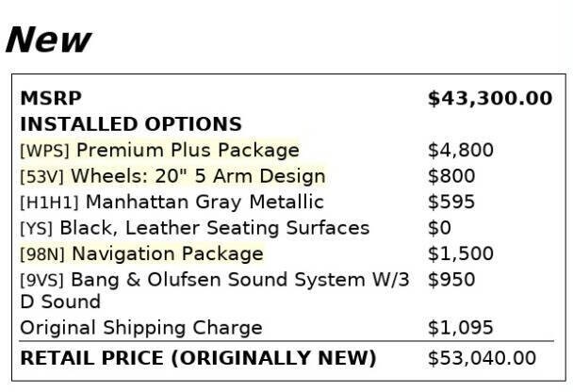Screen dimensions: 573x392
Task: Click the INSTALLED OPTIONS heading
Action: tap(131, 124)
